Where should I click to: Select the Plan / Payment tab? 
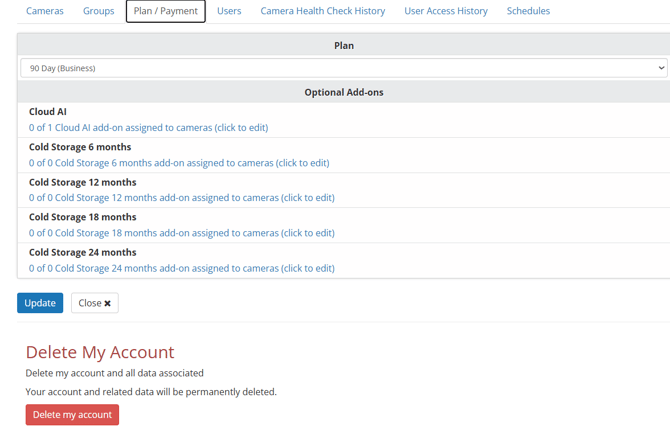click(x=166, y=11)
